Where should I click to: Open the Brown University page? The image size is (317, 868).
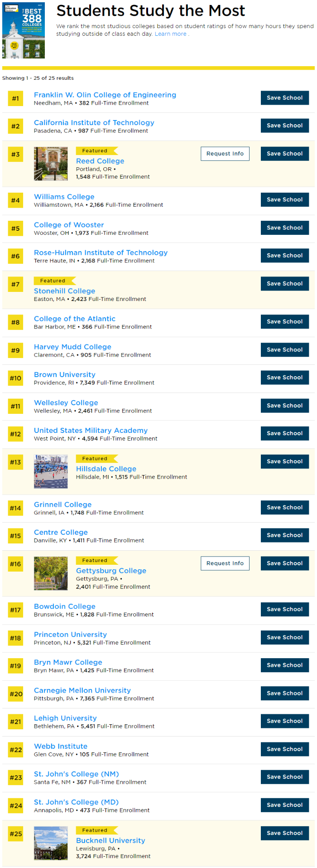(x=65, y=375)
